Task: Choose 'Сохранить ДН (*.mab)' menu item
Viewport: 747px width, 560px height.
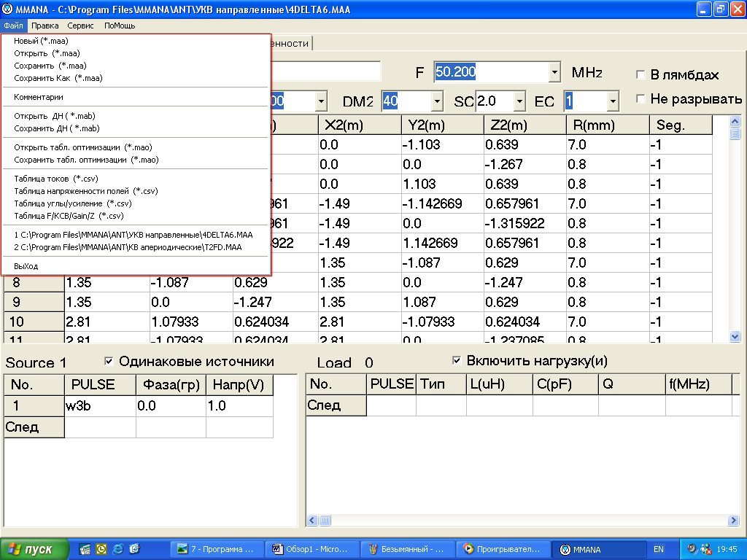Action: [136, 128]
